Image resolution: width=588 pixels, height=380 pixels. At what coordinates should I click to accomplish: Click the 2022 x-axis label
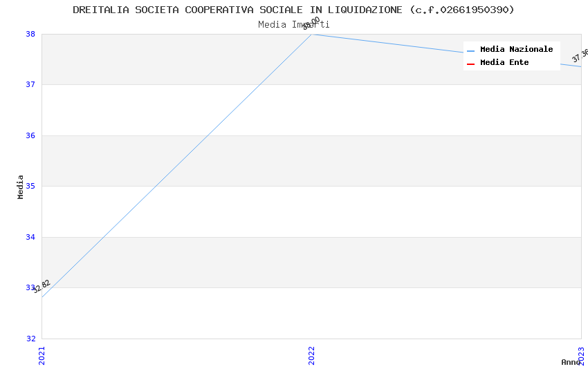coord(311,356)
